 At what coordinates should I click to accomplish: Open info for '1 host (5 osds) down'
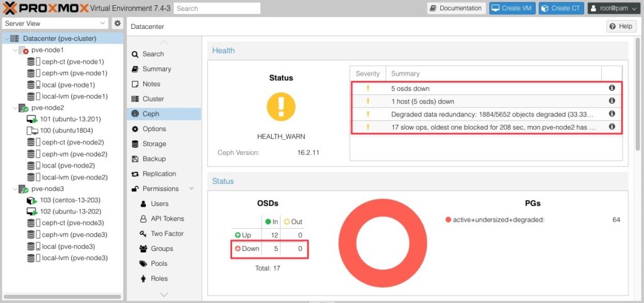(x=611, y=101)
